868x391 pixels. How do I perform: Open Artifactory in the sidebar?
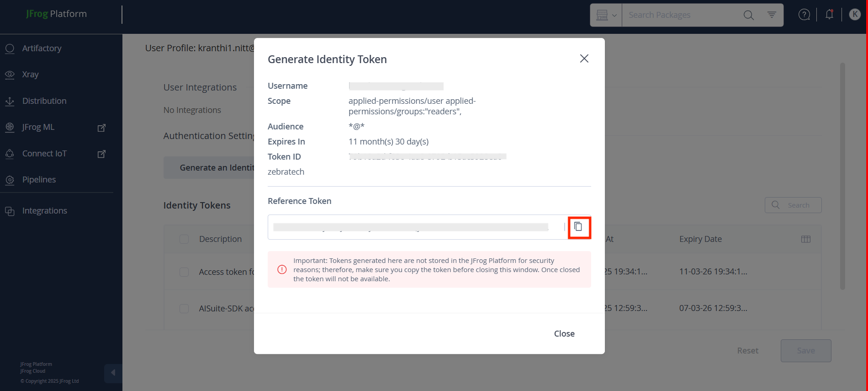[42, 48]
